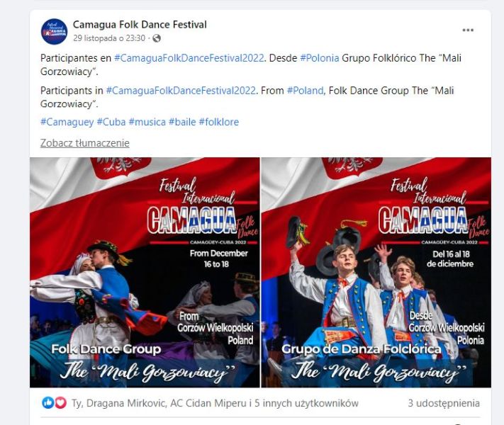Click Zobacz tłumaczenie to translate post
This screenshot has width=504, height=425.
pyautogui.click(x=85, y=143)
